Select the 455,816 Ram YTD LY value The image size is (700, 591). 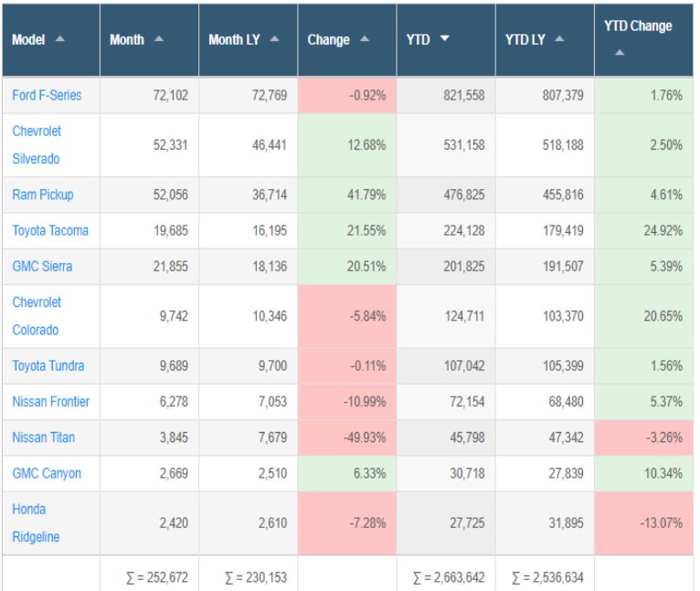563,195
